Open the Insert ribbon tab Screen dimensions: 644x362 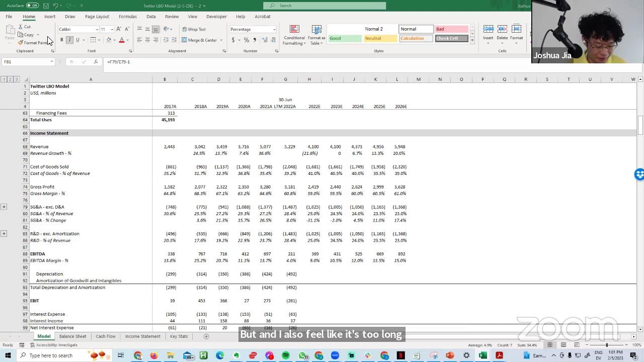50,17
